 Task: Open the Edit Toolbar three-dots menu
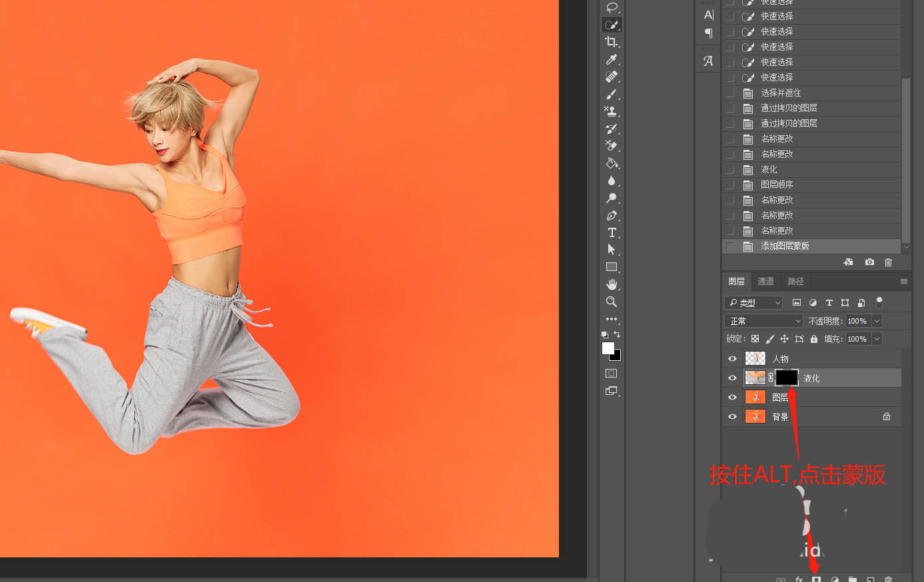tap(612, 319)
